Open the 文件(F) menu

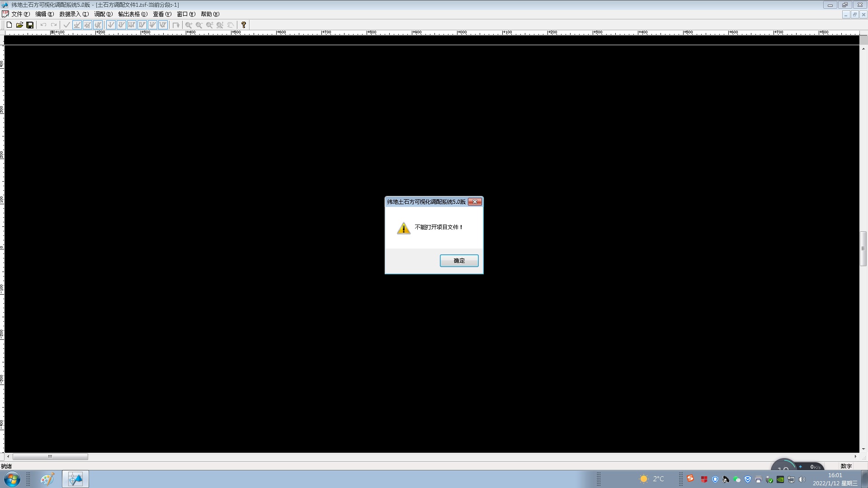(20, 14)
